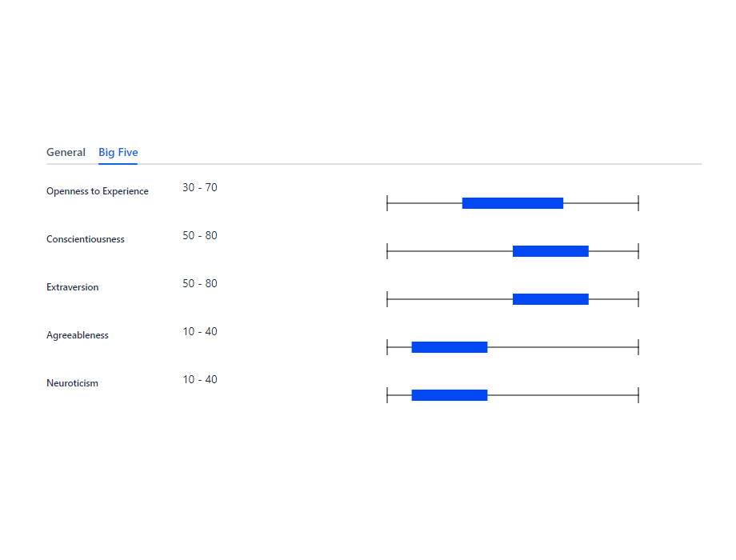Image resolution: width=736 pixels, height=560 pixels.
Task: Click the Neuroticism blue range bar
Action: click(x=450, y=395)
